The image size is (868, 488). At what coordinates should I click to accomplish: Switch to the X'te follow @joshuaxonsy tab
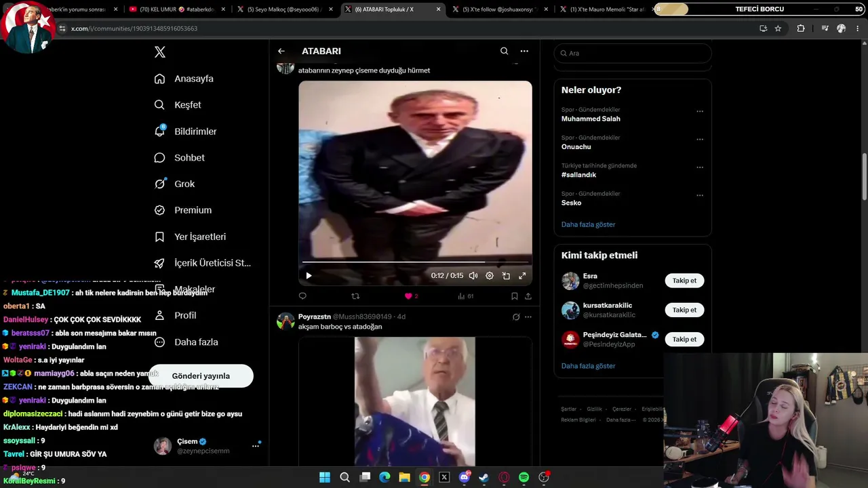point(500,9)
